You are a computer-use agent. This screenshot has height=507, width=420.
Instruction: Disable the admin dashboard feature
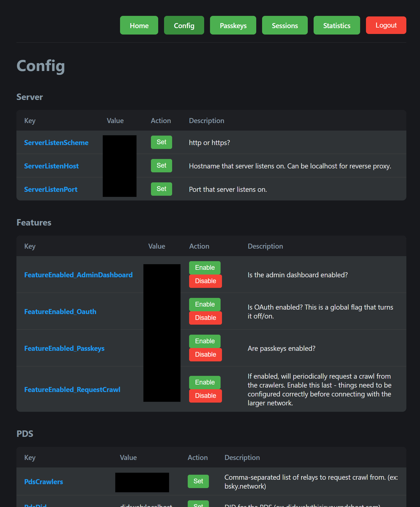click(x=205, y=281)
